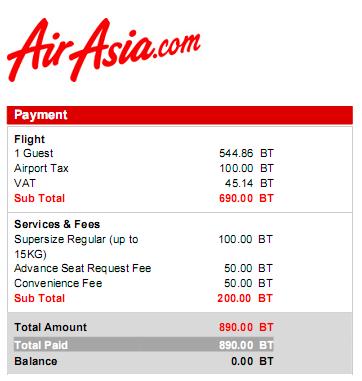Select the 1 Guest fare label
The image size is (362, 381).
click(33, 153)
